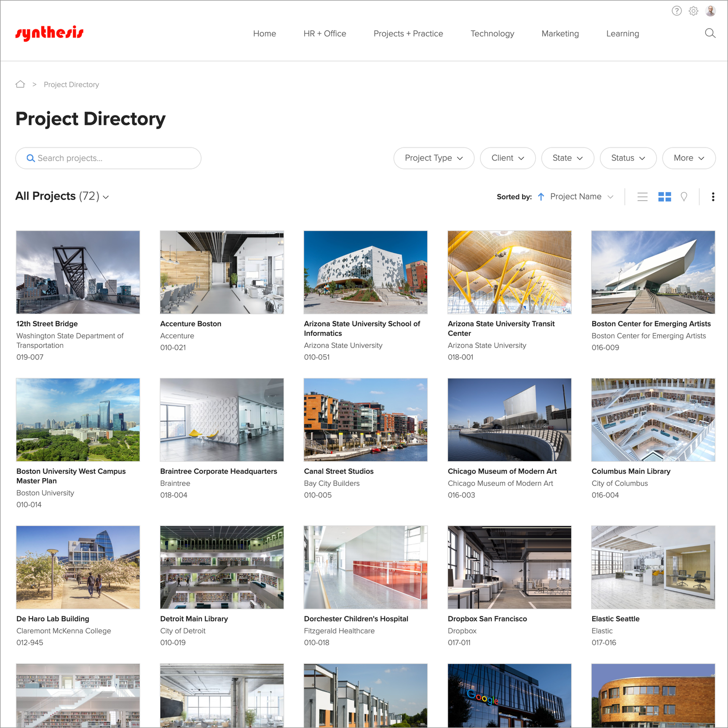The width and height of the screenshot is (728, 728).
Task: Open the Projects + Practice menu
Action: 408,33
